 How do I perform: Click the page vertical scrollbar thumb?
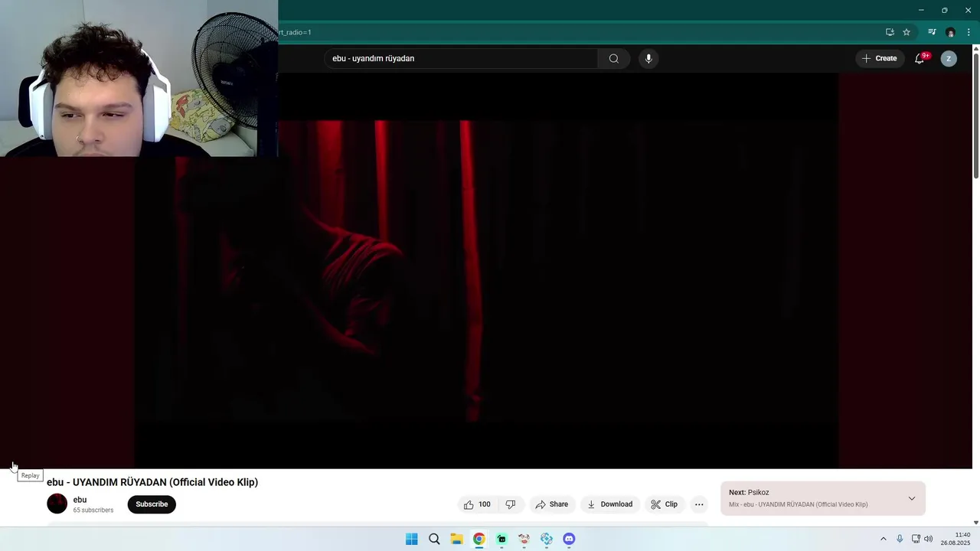click(975, 115)
